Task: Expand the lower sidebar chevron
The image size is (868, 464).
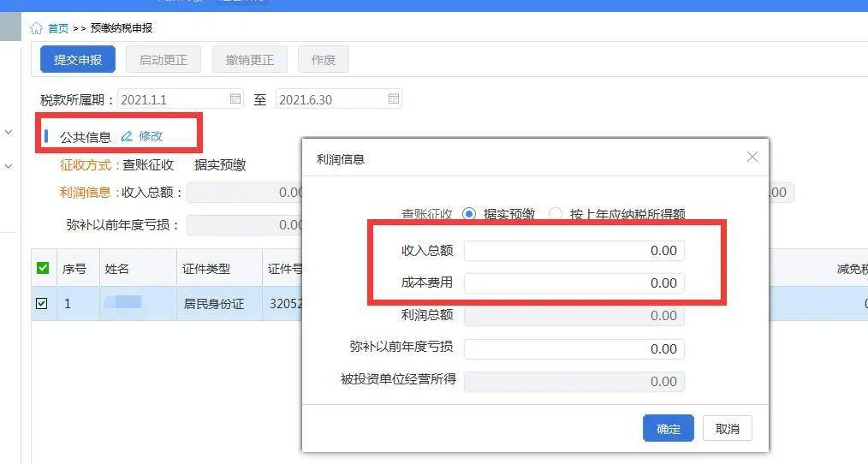Action: click(9, 165)
